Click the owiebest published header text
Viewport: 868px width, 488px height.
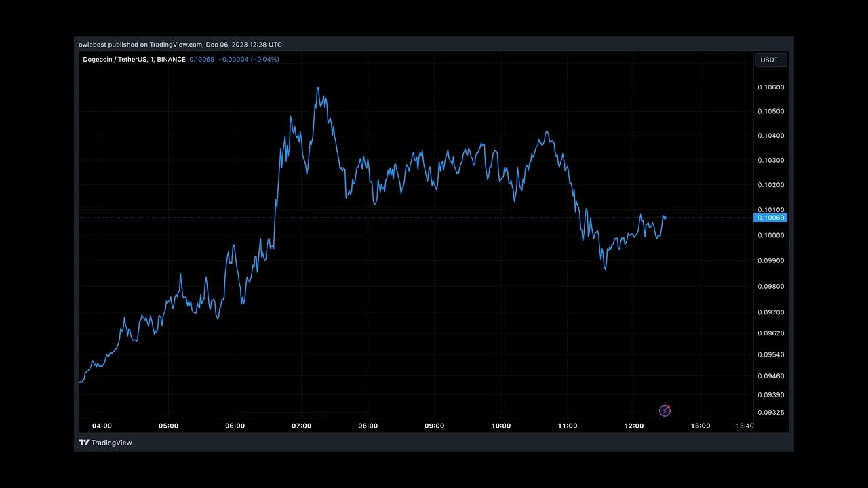coord(180,45)
